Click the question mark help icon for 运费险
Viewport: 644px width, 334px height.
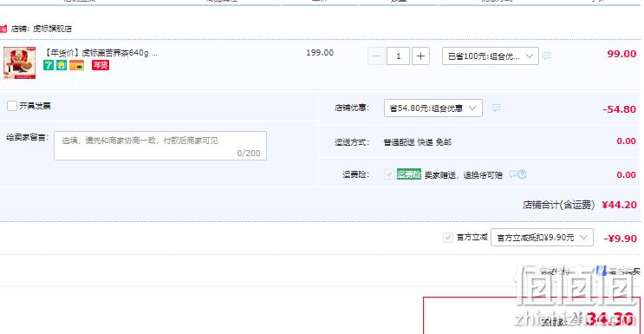pos(522,174)
